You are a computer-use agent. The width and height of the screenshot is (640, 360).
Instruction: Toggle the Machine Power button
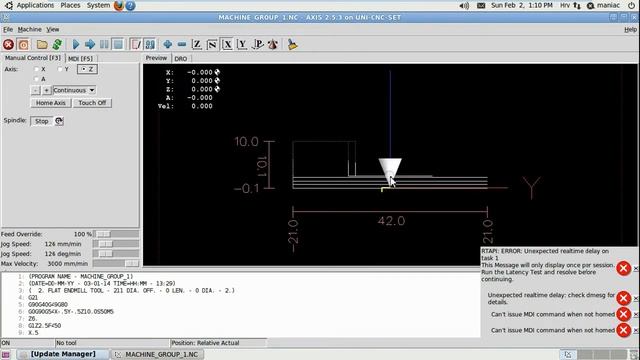(x=23, y=44)
